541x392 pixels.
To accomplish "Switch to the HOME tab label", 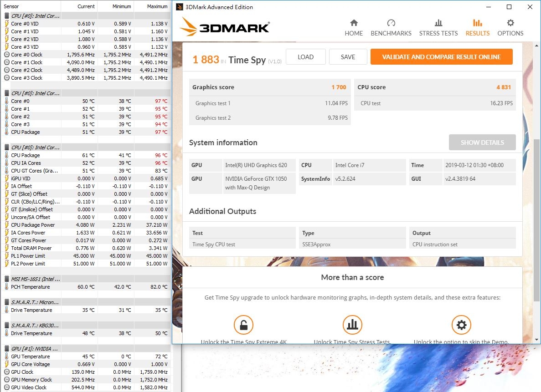I will [354, 33].
